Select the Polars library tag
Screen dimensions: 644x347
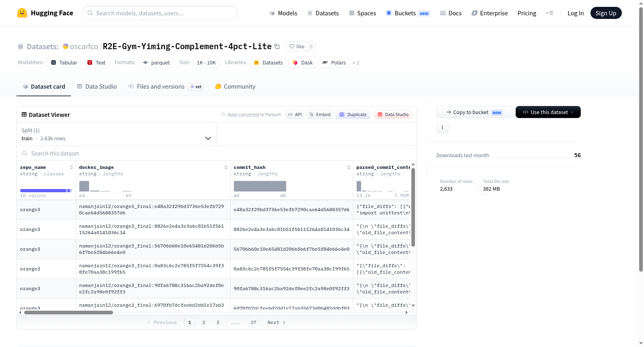pyautogui.click(x=334, y=62)
